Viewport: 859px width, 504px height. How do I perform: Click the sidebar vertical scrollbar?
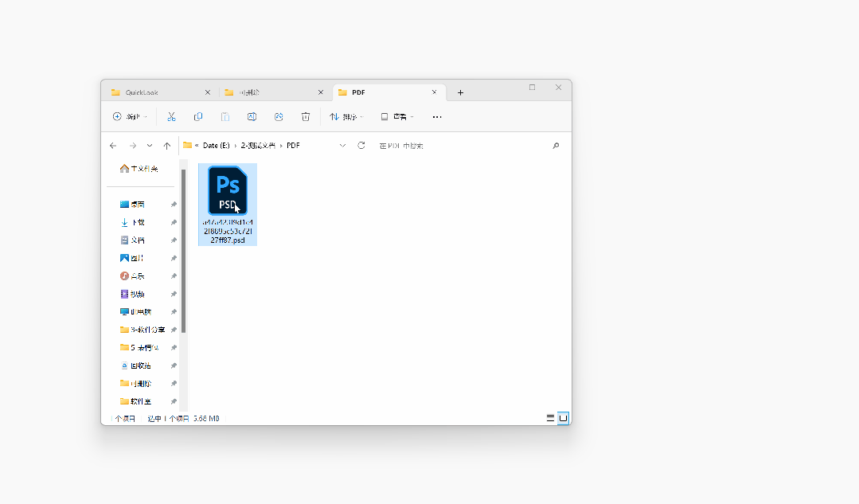[x=184, y=251]
